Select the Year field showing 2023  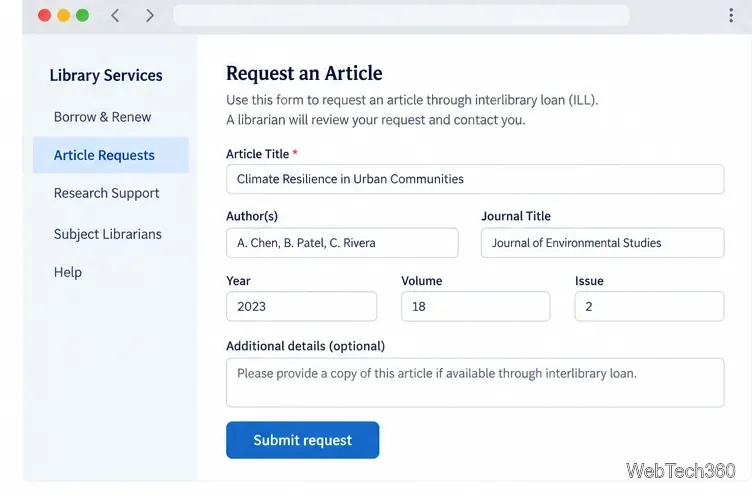click(x=301, y=306)
